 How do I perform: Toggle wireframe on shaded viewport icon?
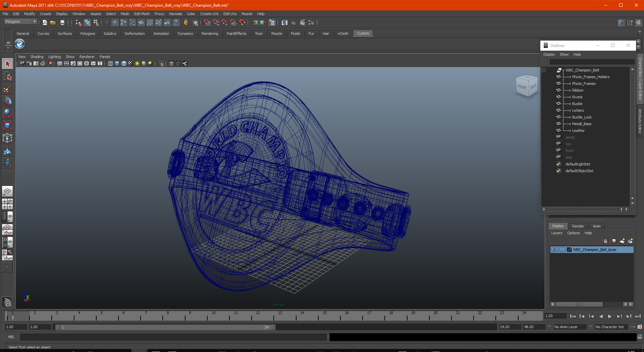pyautogui.click(x=124, y=63)
